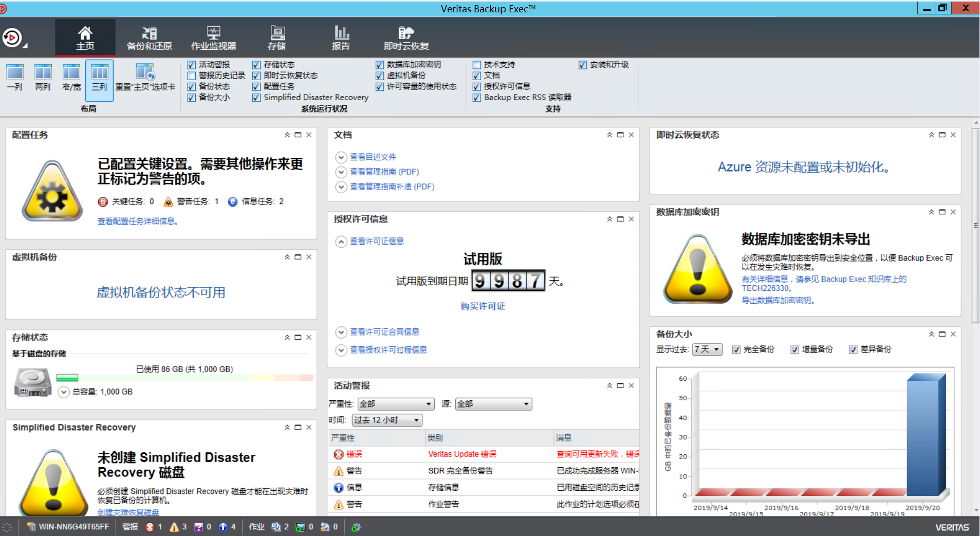Collapse the 活动警报 panel
The height and width of the screenshot is (536, 980).
609,385
